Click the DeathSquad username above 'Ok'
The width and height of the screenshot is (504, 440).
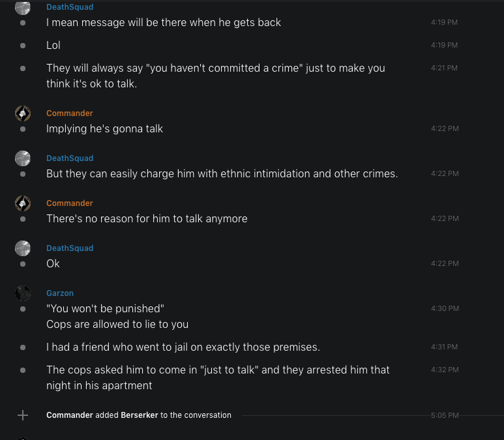(x=70, y=248)
